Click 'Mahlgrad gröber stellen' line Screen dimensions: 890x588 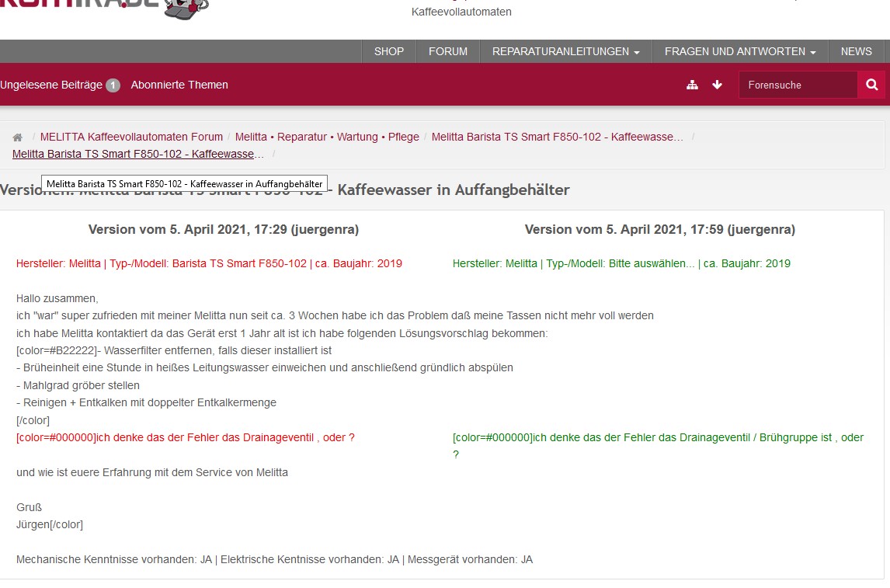point(78,385)
